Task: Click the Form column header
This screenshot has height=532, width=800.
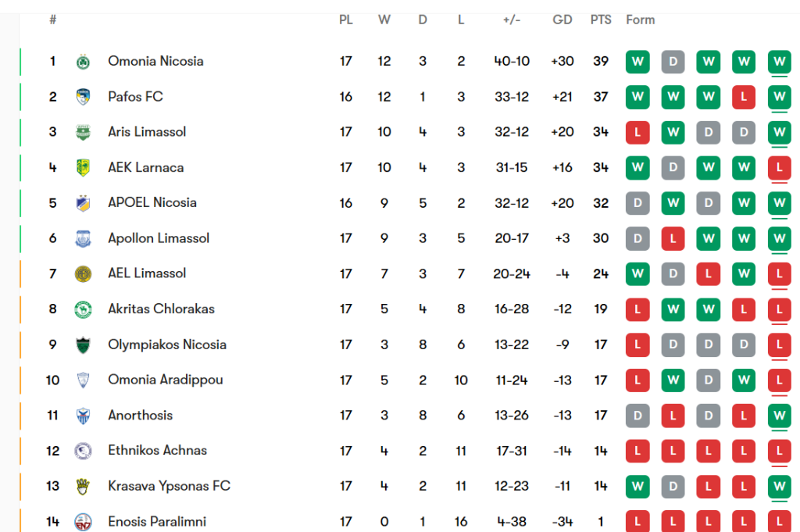Action: (x=641, y=20)
